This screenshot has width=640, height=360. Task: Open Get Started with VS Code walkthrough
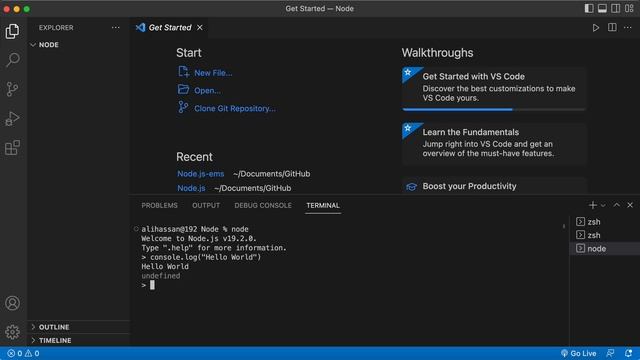click(x=494, y=89)
